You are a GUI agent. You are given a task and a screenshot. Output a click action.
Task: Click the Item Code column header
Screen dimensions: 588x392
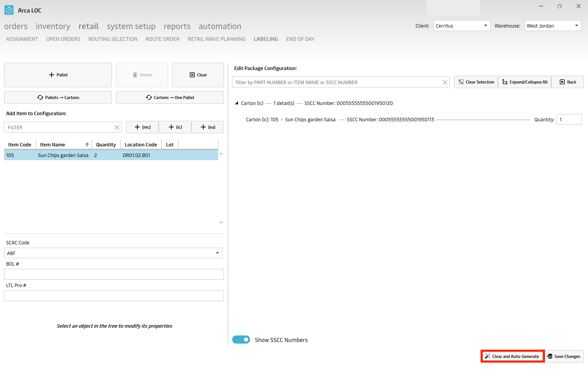point(20,145)
